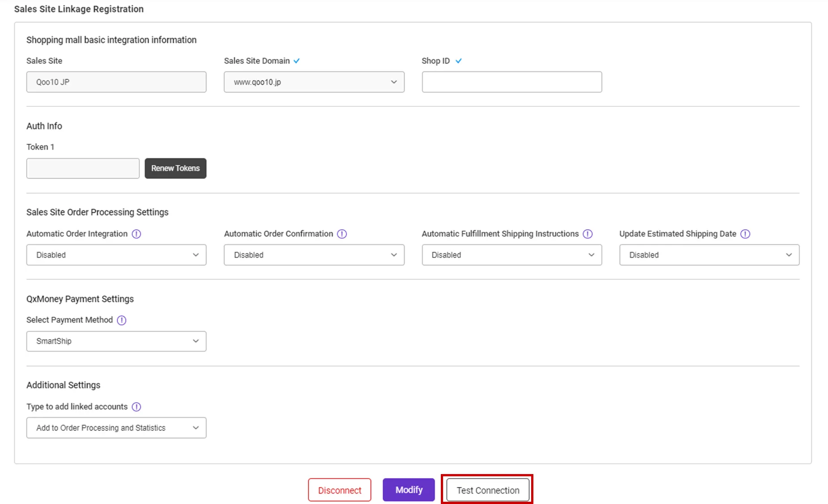Click the Sales Site Qoo10 JP field
Screen dimensions: 828x504
click(116, 82)
